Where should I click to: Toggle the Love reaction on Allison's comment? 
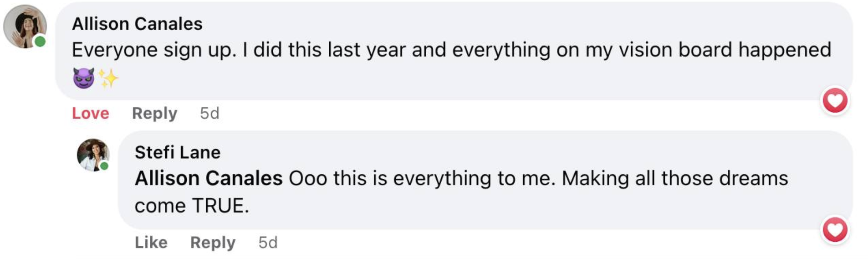90,113
